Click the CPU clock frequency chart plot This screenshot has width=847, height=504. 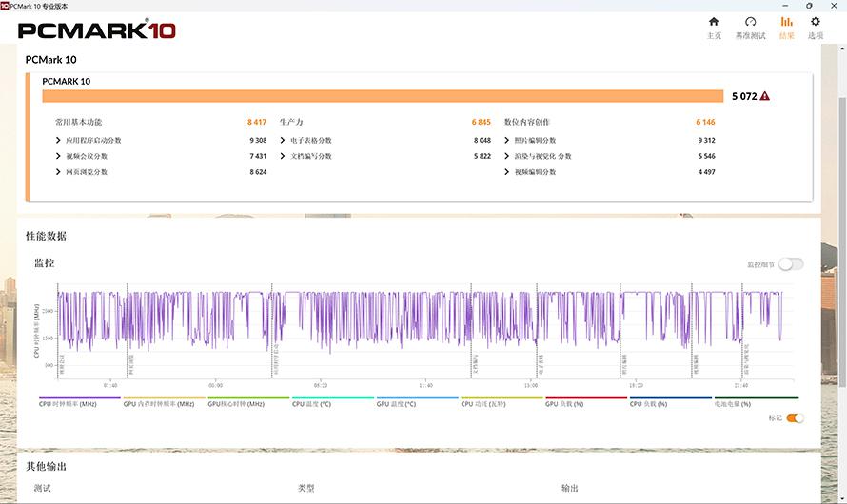point(425,330)
